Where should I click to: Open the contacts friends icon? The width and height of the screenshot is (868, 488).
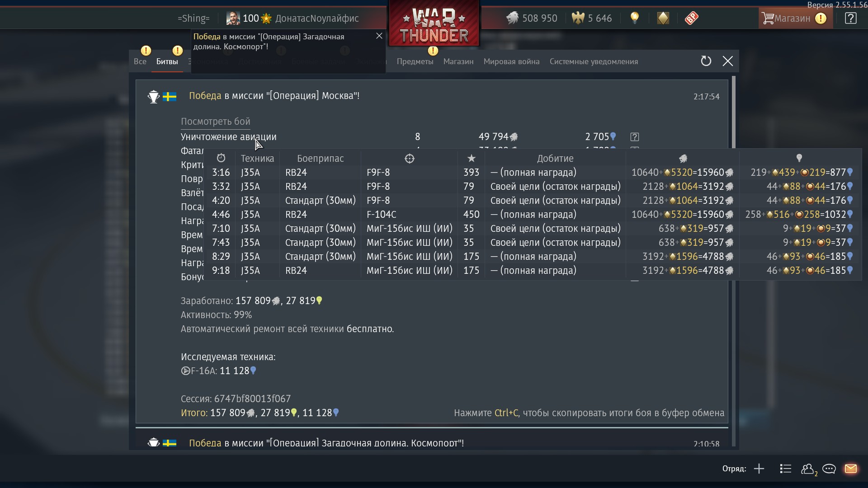[x=808, y=469]
